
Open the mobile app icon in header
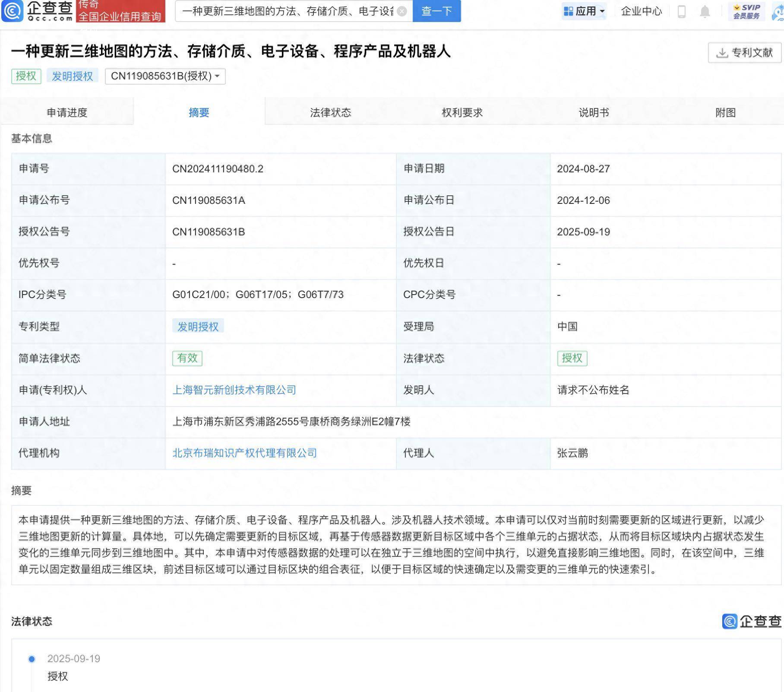[683, 12]
